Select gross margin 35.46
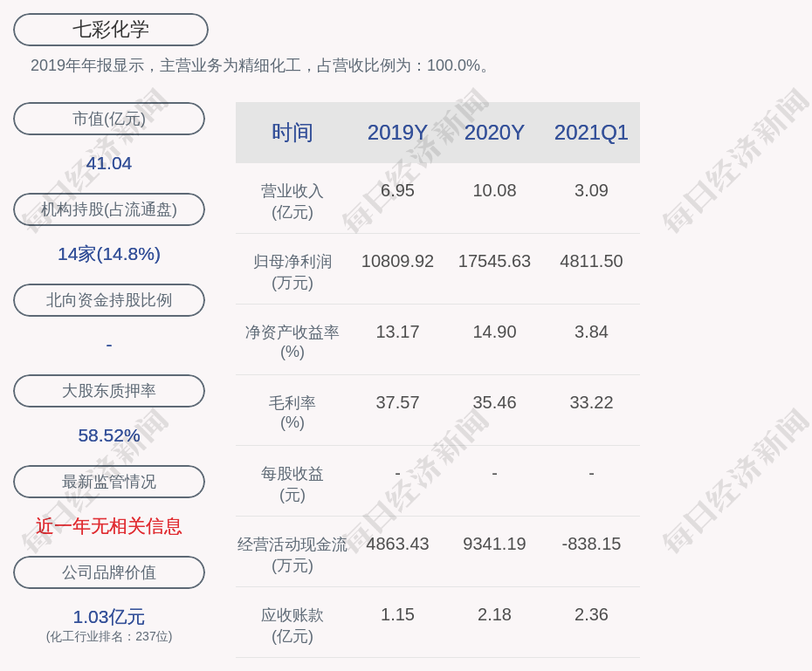812x671 pixels. [x=494, y=402]
